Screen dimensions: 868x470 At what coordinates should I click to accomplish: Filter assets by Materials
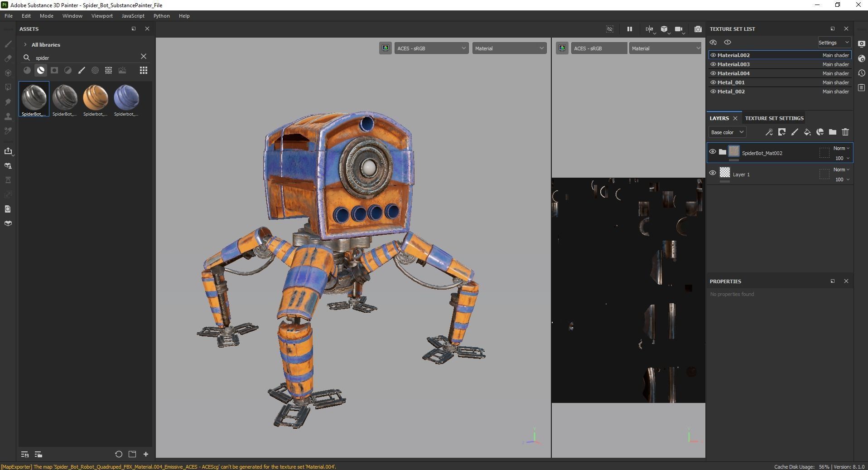point(27,70)
